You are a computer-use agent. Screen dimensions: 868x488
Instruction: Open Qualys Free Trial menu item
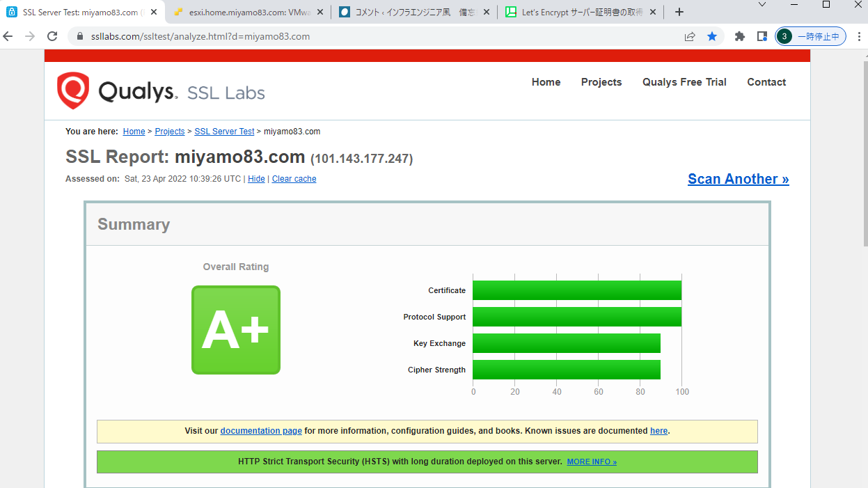[684, 82]
